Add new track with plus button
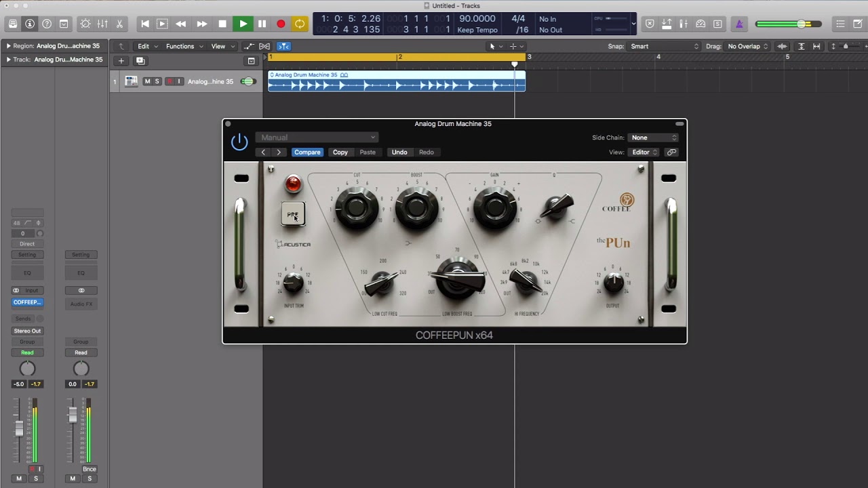Image resolution: width=868 pixels, height=488 pixels. coord(121,60)
